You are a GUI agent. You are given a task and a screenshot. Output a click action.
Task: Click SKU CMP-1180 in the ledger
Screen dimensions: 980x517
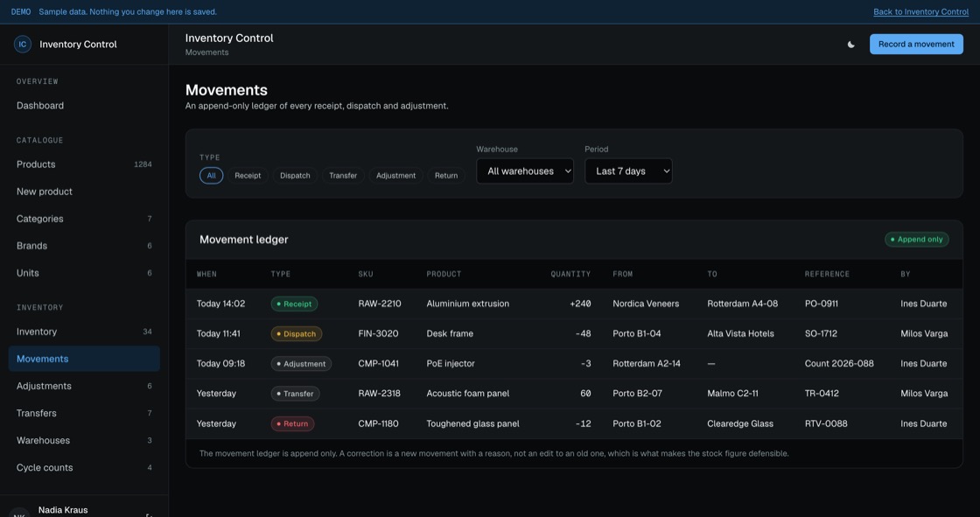(x=378, y=424)
